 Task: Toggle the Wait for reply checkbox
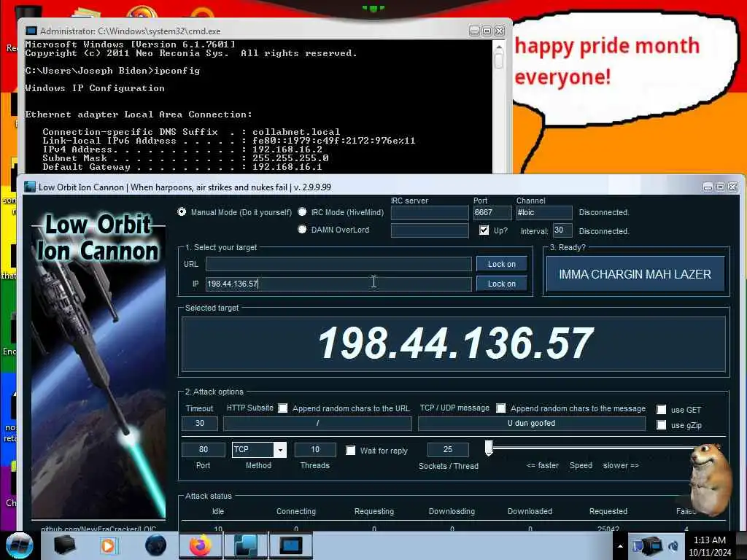pyautogui.click(x=351, y=450)
